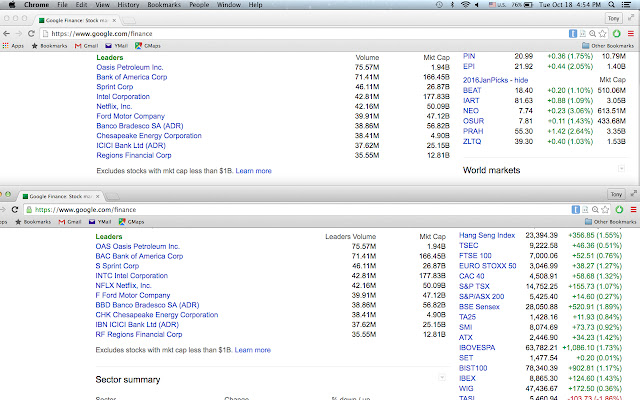Click blue 't' extension icon in top window

tap(573, 33)
